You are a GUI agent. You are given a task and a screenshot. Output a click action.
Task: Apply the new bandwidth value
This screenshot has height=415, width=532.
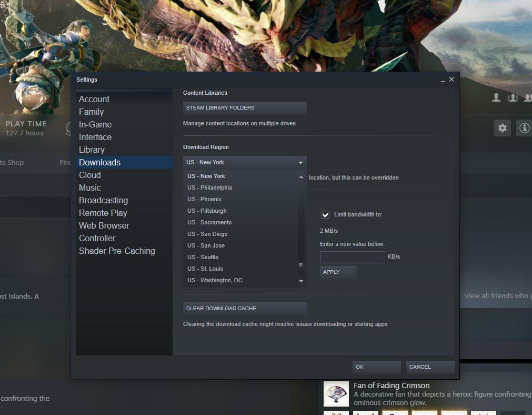tap(338, 272)
